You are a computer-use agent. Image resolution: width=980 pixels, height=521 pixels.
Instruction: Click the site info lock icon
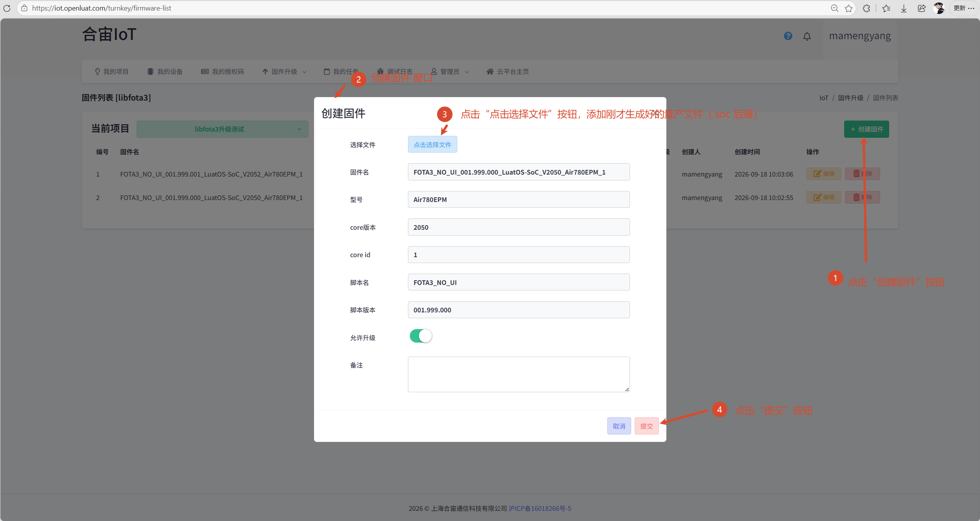(x=24, y=8)
